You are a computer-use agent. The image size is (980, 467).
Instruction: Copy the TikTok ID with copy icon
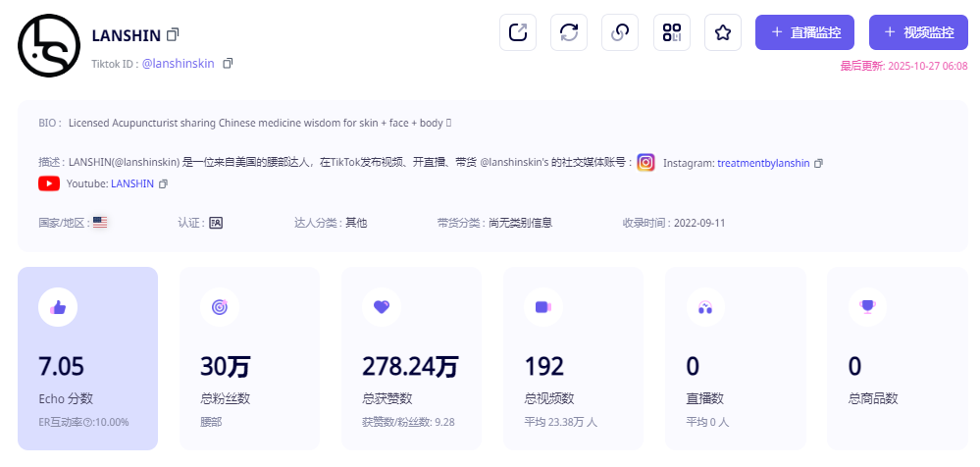click(x=228, y=63)
